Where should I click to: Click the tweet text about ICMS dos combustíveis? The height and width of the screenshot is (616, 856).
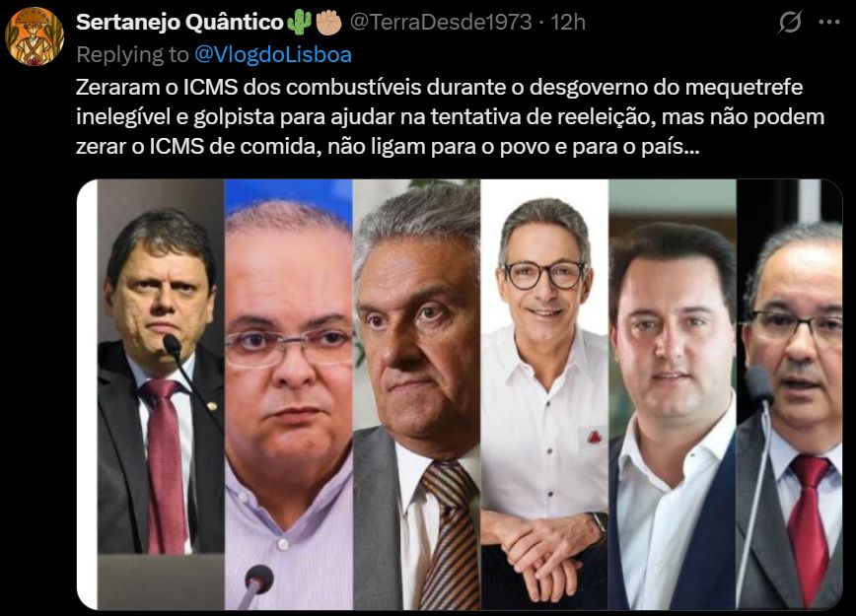(451, 116)
